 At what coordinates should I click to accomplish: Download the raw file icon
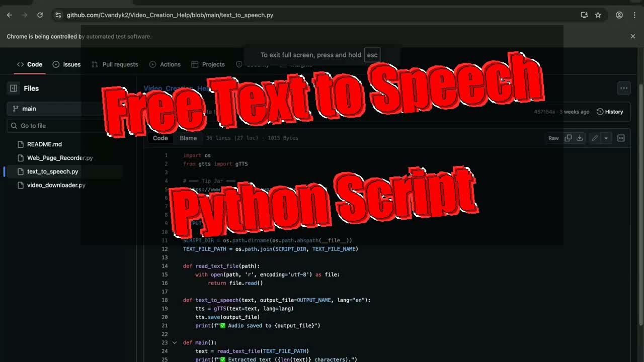tap(580, 138)
